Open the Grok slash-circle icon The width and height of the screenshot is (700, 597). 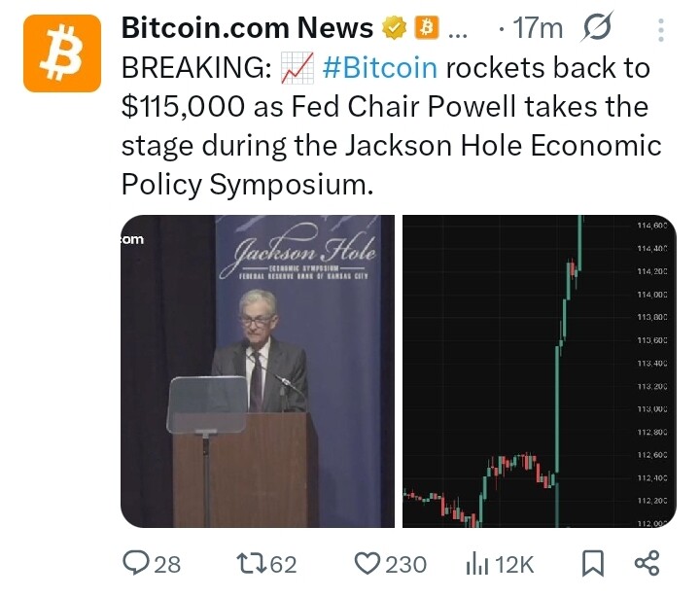[596, 27]
